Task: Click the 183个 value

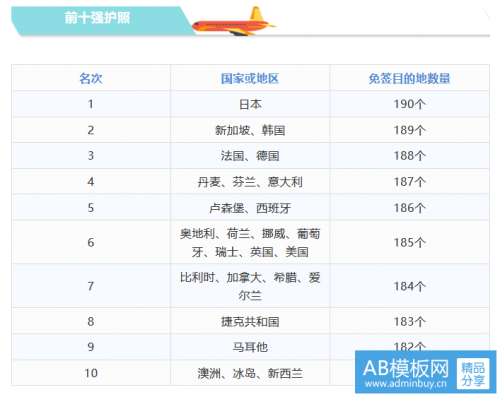Action: coord(409,321)
